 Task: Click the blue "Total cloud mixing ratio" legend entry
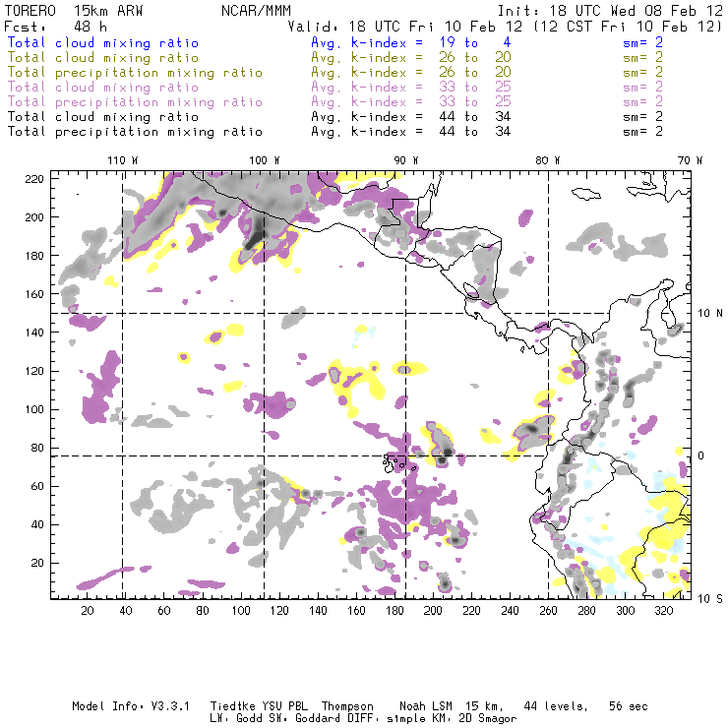coord(103,43)
